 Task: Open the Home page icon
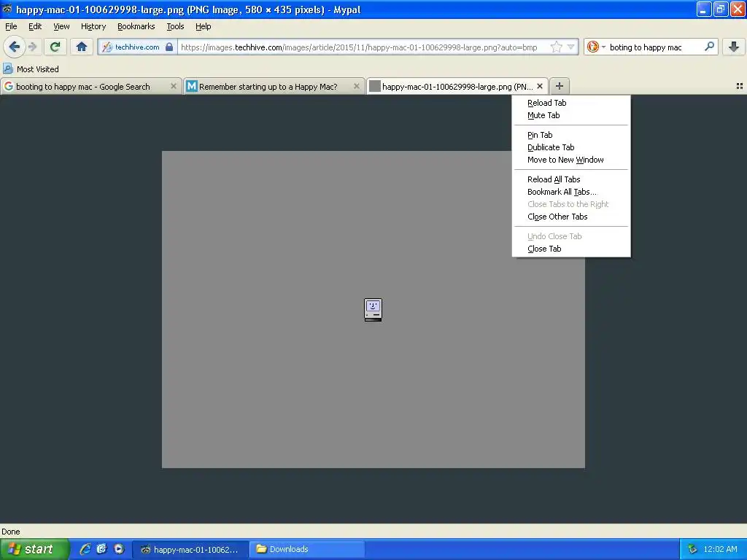tap(82, 47)
